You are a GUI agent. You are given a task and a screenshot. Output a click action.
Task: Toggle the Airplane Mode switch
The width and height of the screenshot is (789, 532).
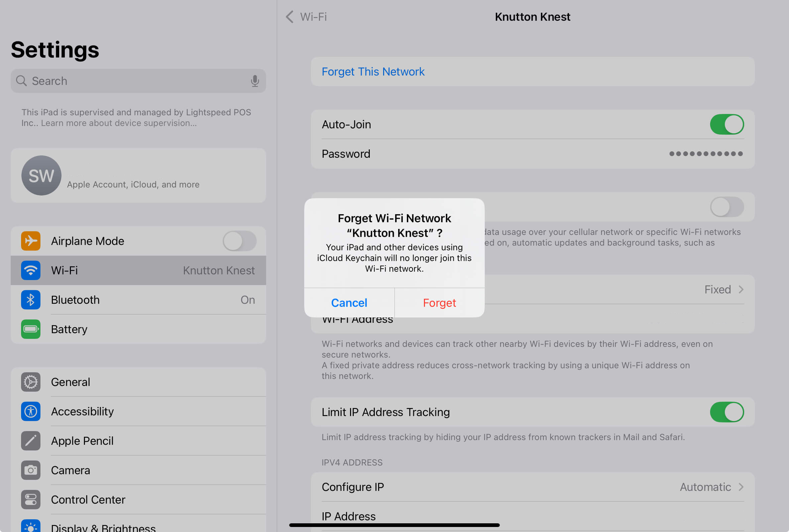[x=239, y=241]
